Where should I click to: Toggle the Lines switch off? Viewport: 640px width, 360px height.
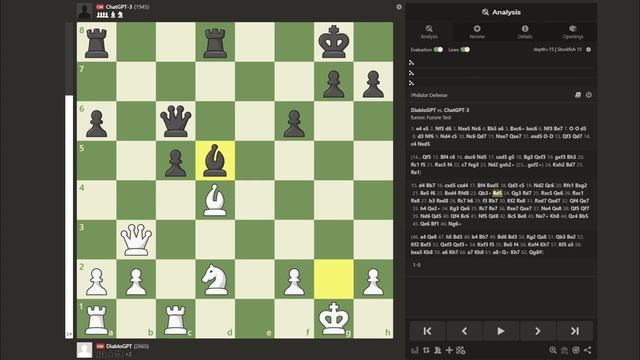[x=465, y=50]
